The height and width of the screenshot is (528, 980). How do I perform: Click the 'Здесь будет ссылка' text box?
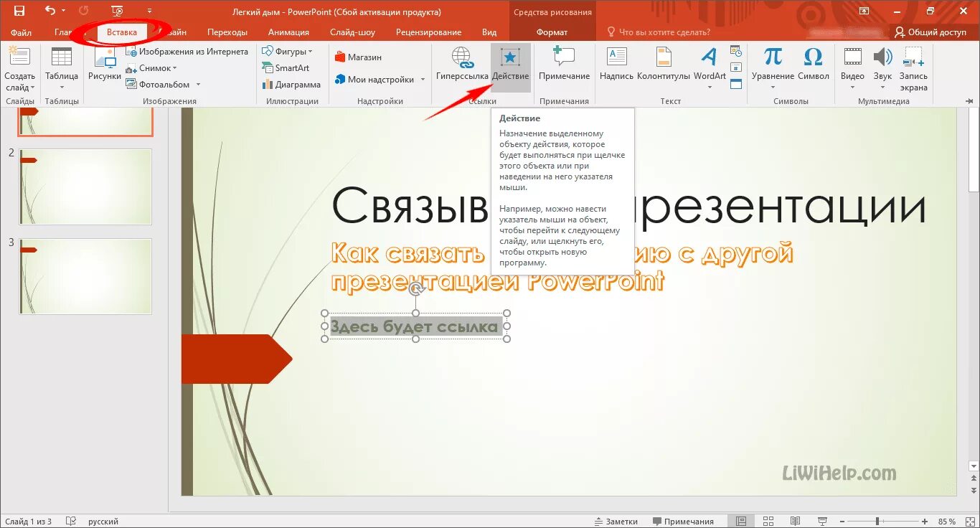click(x=414, y=327)
